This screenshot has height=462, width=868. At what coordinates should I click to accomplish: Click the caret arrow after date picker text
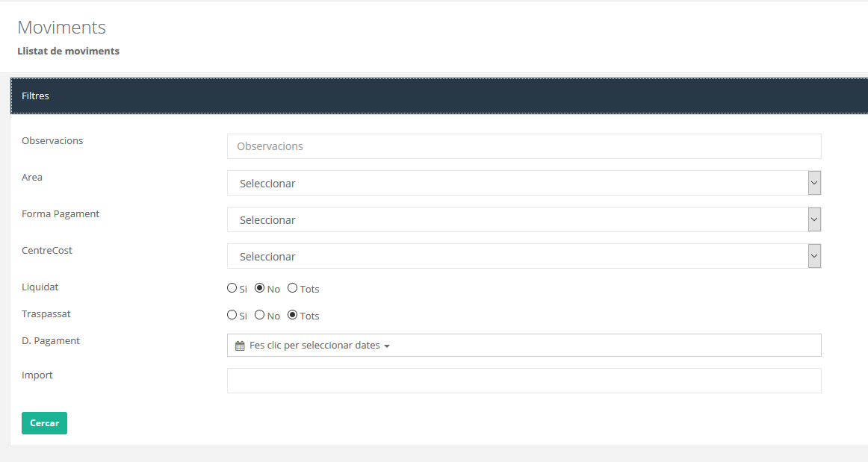click(387, 346)
